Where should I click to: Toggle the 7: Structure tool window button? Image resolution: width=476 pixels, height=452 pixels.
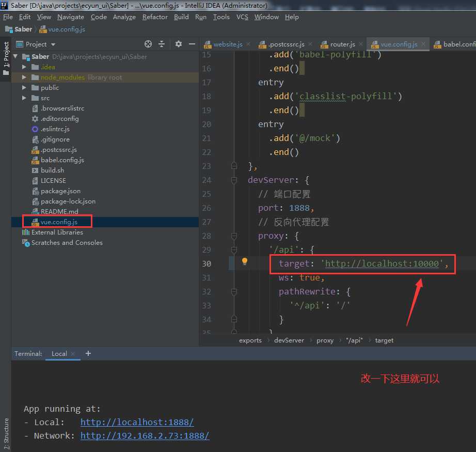[6, 433]
